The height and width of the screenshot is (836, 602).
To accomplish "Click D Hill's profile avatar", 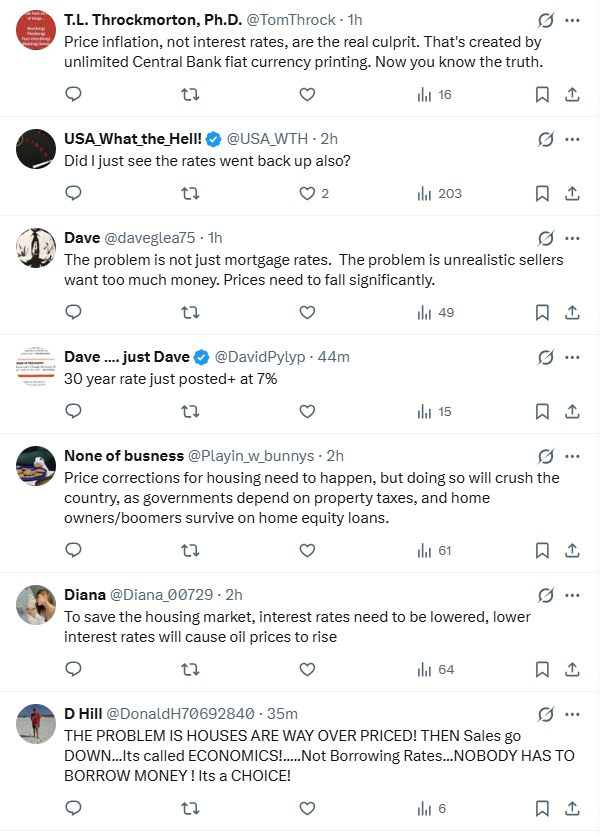I will click(x=36, y=723).
